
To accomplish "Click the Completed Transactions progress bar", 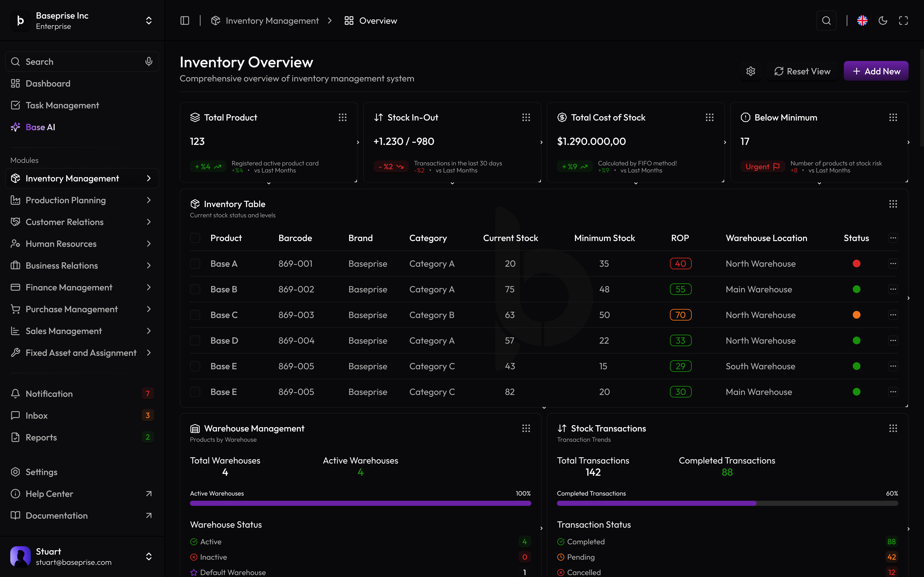I will click(x=727, y=503).
